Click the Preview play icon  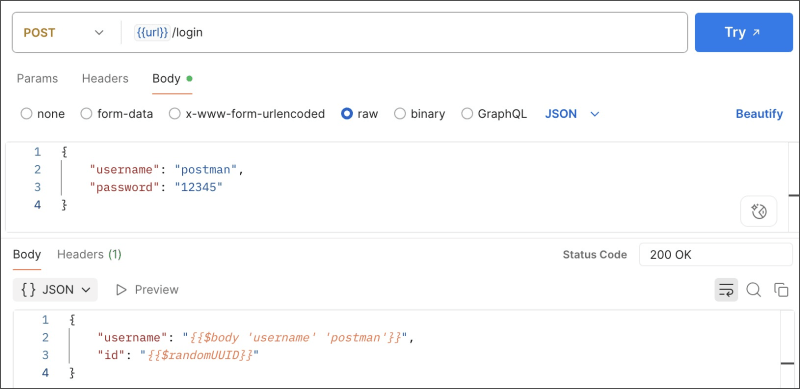121,290
